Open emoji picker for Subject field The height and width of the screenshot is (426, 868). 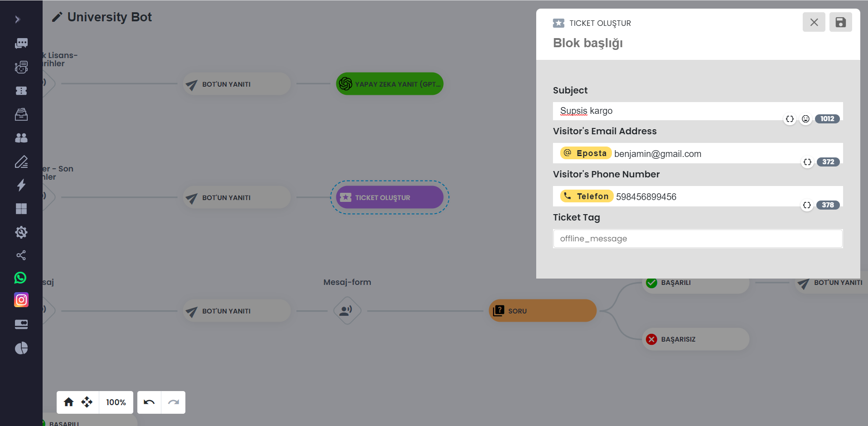click(x=805, y=119)
